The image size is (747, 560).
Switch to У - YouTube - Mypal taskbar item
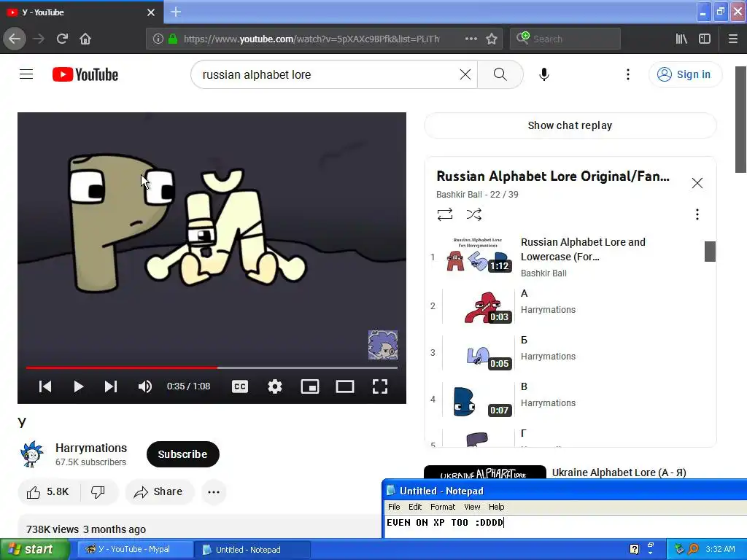pos(134,550)
